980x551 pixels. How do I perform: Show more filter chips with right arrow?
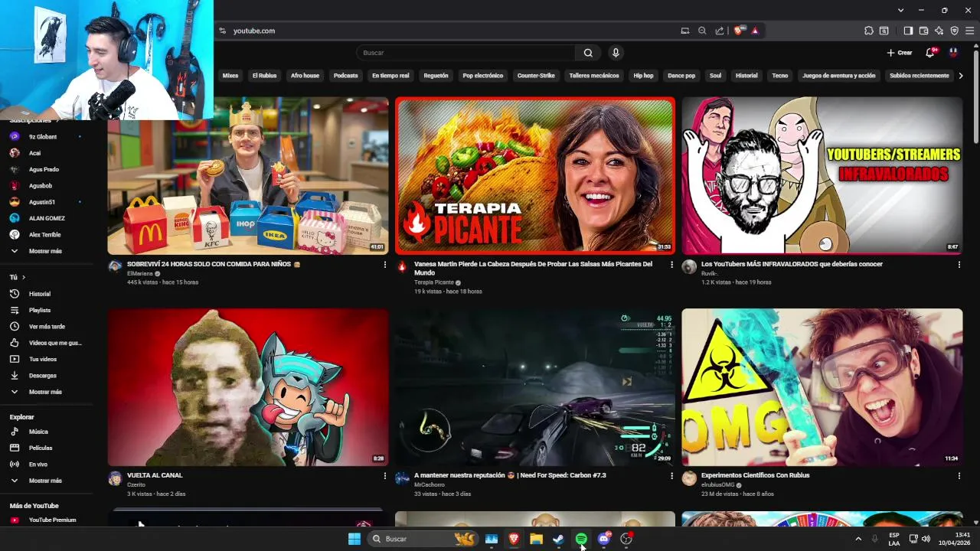(961, 76)
